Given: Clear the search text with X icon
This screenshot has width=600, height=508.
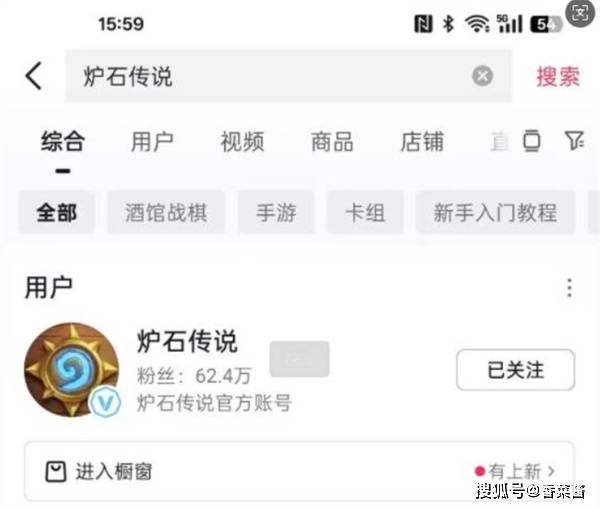Looking at the screenshot, I should 482,76.
